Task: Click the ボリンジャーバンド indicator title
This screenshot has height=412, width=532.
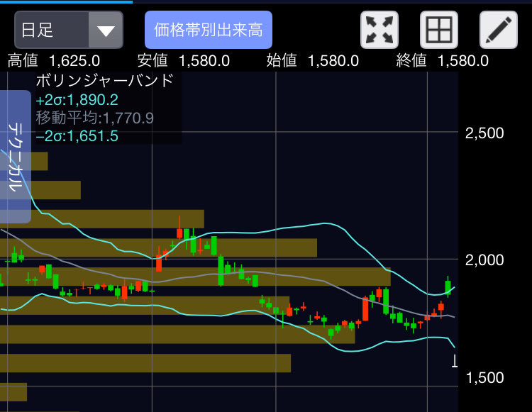Action: click(105, 81)
